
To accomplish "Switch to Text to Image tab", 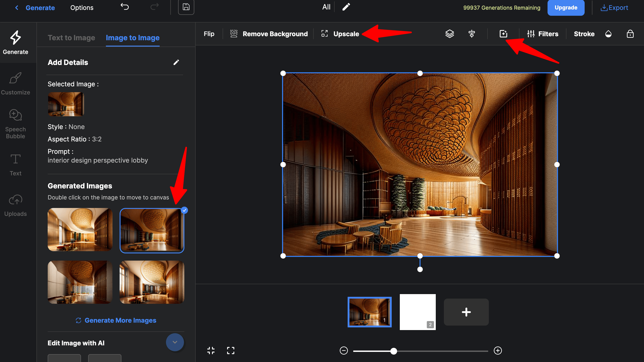I will (71, 38).
